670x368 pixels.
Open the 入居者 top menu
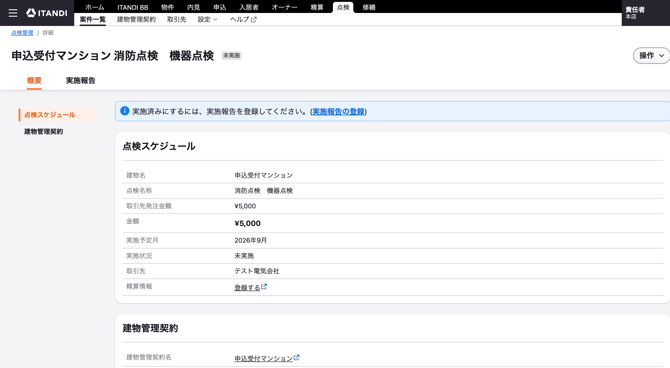[x=249, y=7]
